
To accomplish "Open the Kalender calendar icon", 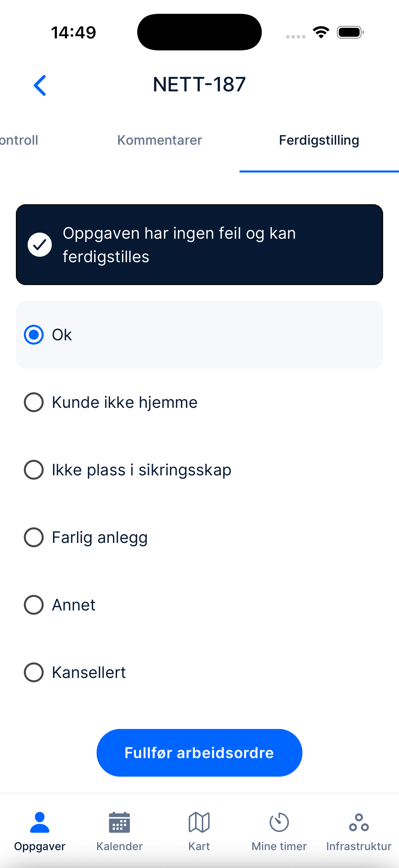I will coord(119,822).
